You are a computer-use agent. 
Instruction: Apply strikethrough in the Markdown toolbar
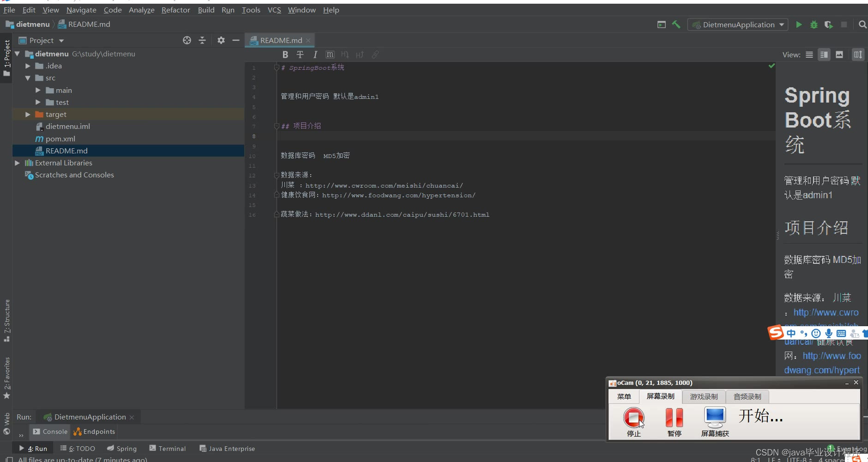(x=300, y=55)
